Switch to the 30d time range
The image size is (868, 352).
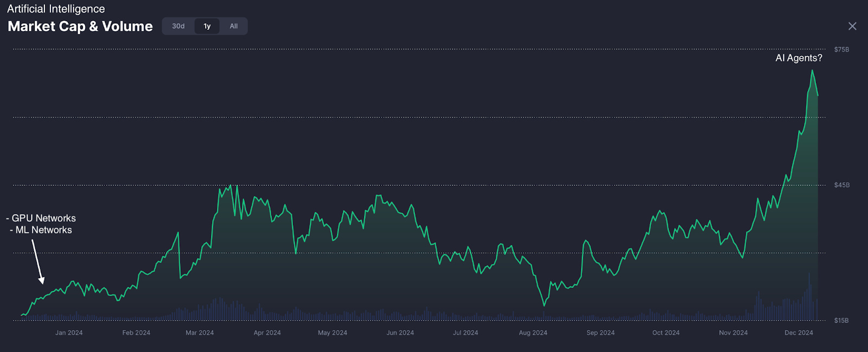(x=178, y=26)
